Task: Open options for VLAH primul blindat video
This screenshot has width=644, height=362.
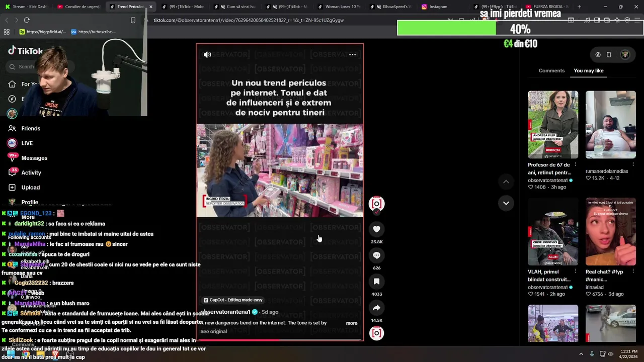Action: pyautogui.click(x=575, y=271)
